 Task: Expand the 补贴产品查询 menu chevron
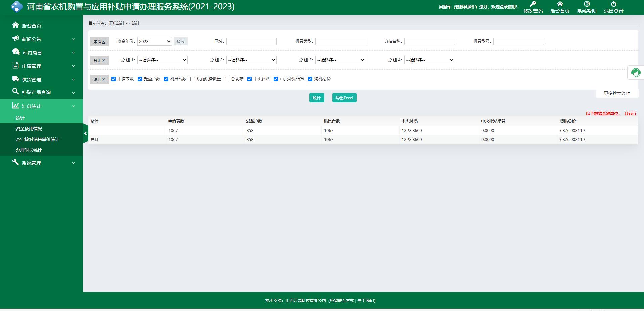click(x=73, y=93)
